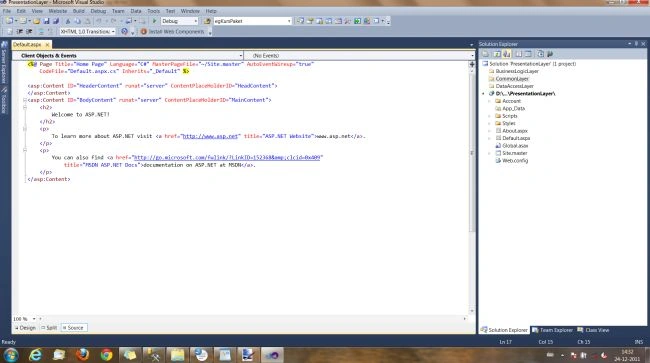This screenshot has width=650, height=363.
Task: Click the Find in Files icon
Action: pyautogui.click(x=207, y=21)
